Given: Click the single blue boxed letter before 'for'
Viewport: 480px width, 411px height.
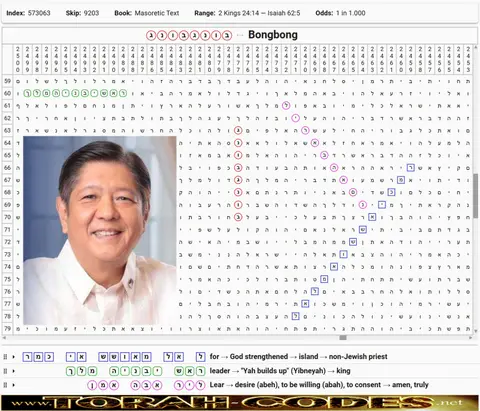Looking at the screenshot, I should point(200,357).
